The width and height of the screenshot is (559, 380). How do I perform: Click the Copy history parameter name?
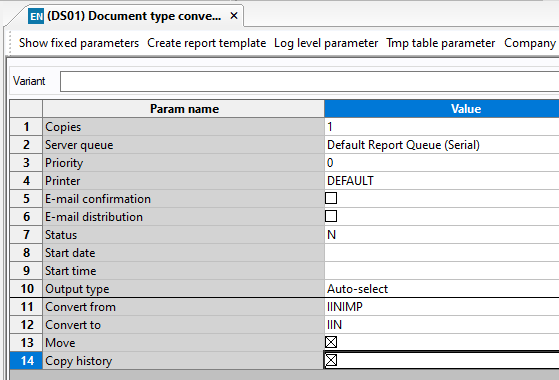(x=183, y=360)
